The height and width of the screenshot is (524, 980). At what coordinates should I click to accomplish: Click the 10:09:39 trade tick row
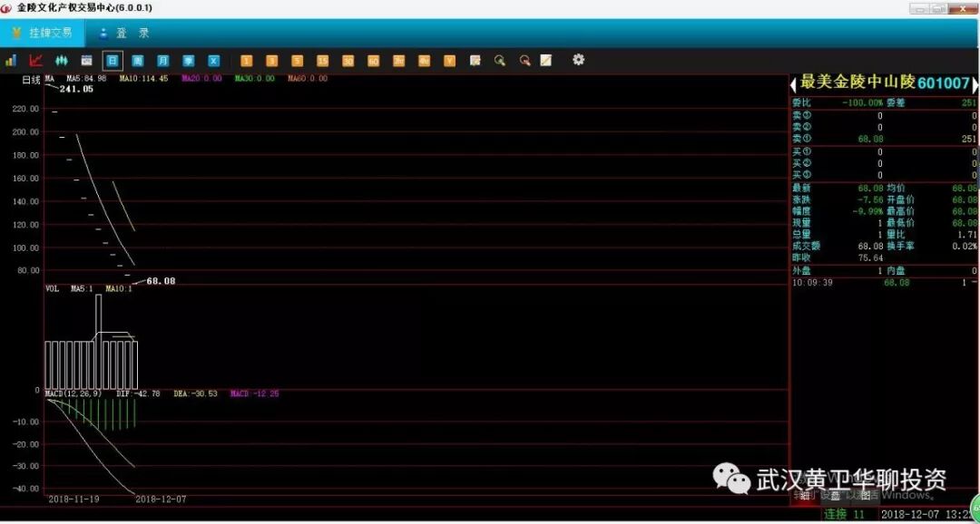(885, 283)
